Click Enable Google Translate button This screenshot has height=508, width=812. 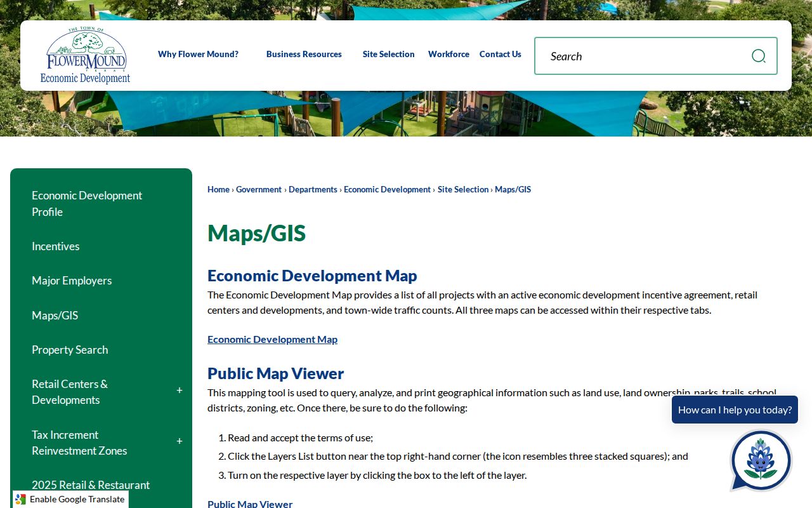[70, 499]
